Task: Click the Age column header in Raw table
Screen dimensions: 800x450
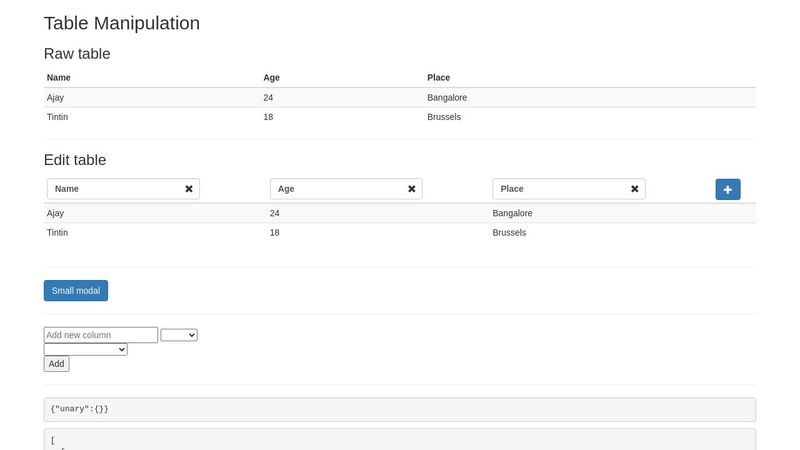Action: tap(271, 78)
